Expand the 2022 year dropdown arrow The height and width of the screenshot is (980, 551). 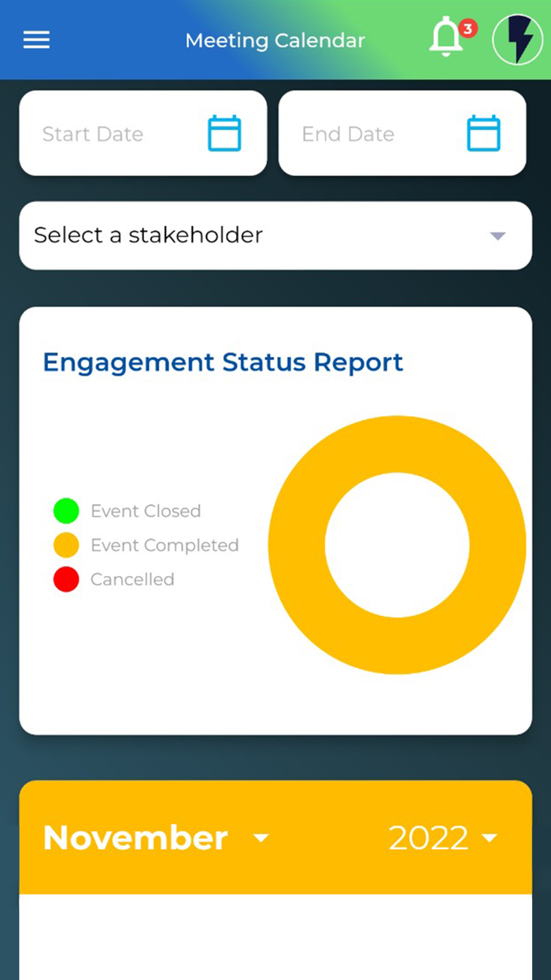click(x=490, y=838)
